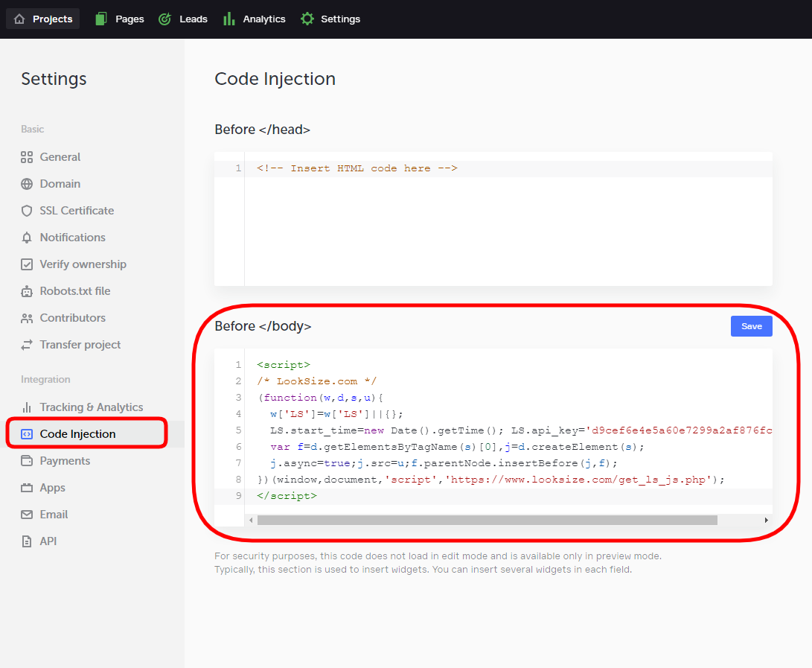The image size is (812, 668).
Task: Click the var f=d.getElementsByTagName line
Action: pos(457,448)
